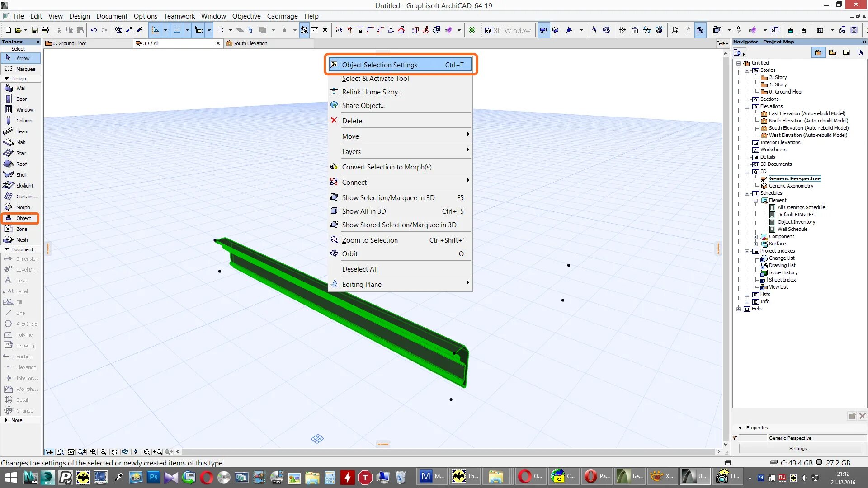This screenshot has height=488, width=868.
Task: Select the Mesh tool
Action: 22,240
